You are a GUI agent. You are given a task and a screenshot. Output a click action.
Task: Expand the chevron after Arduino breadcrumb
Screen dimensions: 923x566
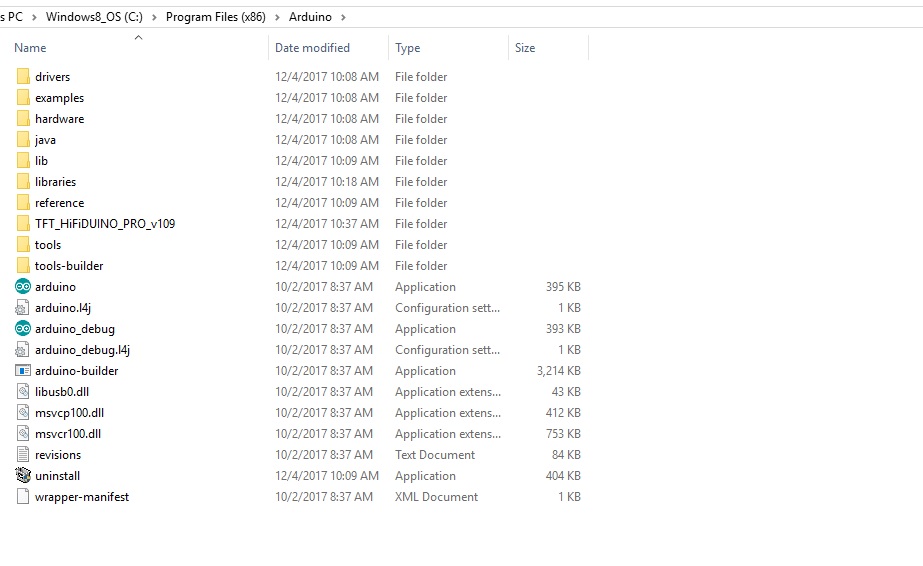[x=343, y=17]
